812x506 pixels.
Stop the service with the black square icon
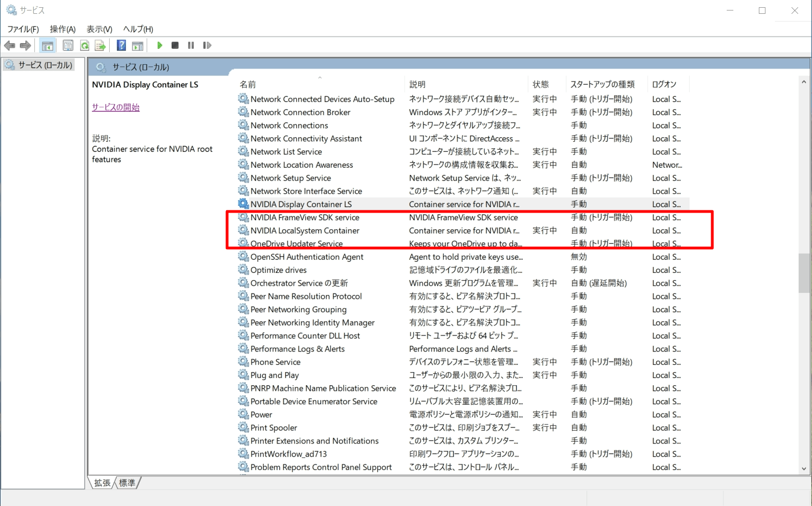174,45
